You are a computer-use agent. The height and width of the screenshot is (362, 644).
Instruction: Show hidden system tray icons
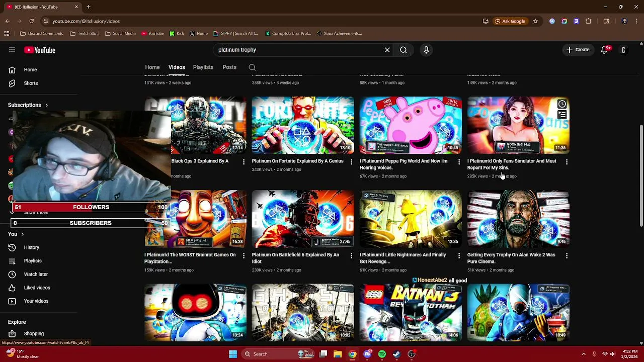[x=584, y=354]
